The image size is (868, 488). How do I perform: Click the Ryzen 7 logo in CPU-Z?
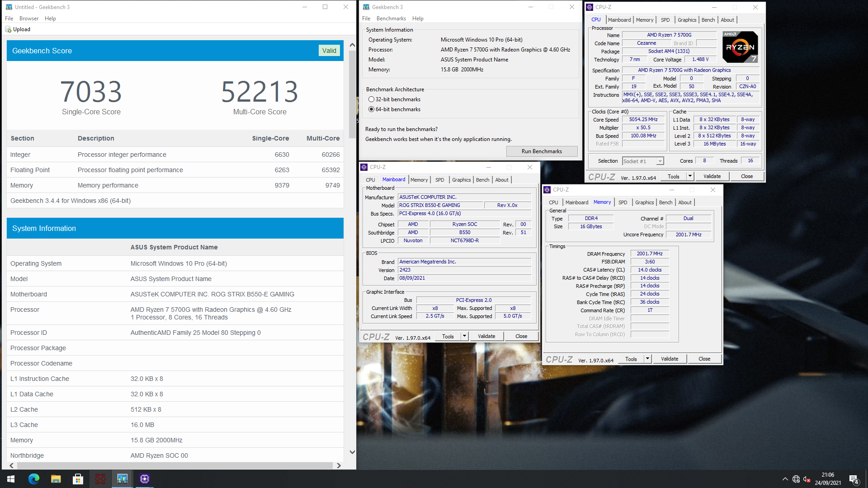click(740, 47)
